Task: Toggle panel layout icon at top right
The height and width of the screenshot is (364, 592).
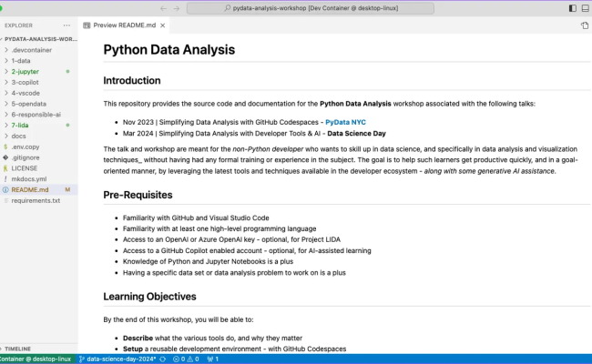Action: [x=586, y=8]
